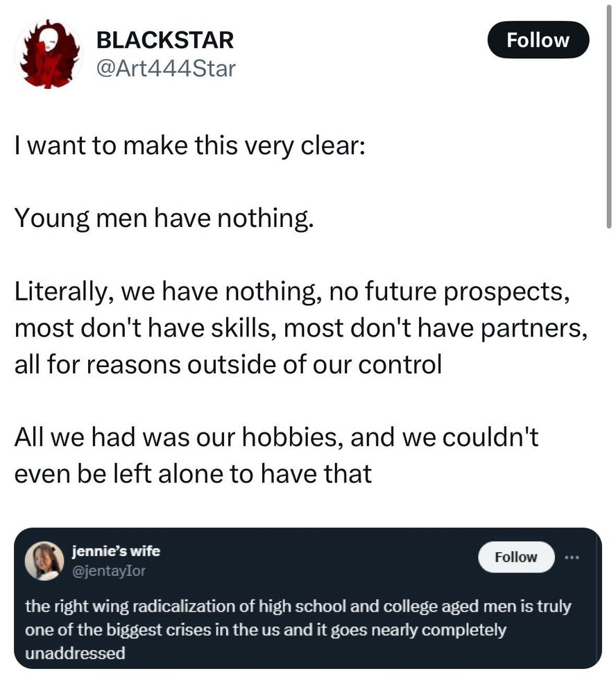The width and height of the screenshot is (616, 694).
Task: Click the line starting "Literally, we have nothing"
Action: click(292, 292)
